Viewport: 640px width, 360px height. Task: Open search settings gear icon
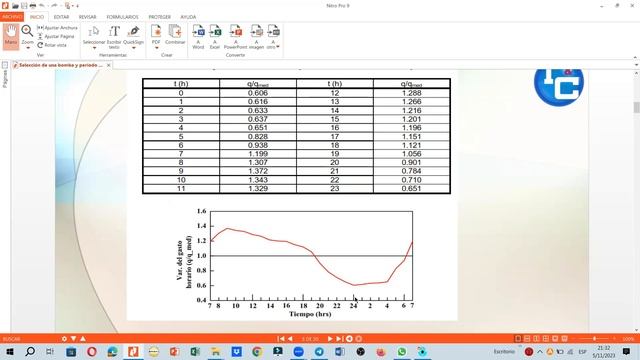tap(64, 339)
